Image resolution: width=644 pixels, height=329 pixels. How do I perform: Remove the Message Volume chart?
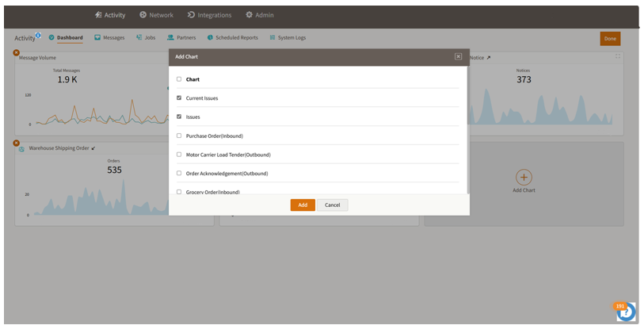(16, 52)
